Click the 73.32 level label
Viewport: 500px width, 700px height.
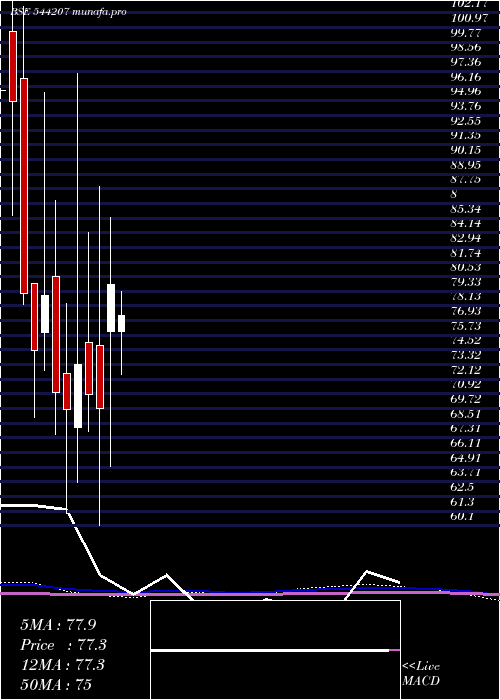[466, 355]
